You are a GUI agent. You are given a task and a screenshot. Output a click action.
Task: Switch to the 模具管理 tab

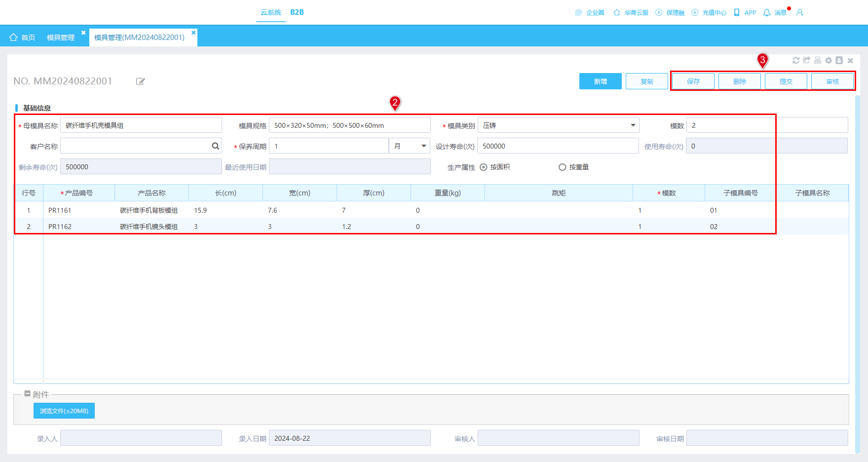tap(61, 38)
